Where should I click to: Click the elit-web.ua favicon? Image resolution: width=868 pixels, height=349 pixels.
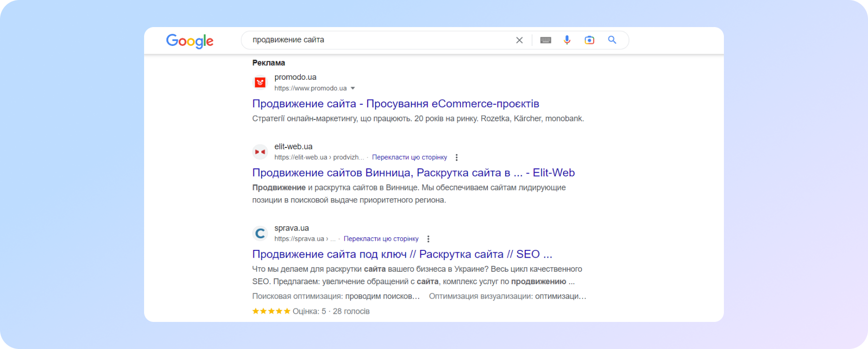[x=260, y=152]
